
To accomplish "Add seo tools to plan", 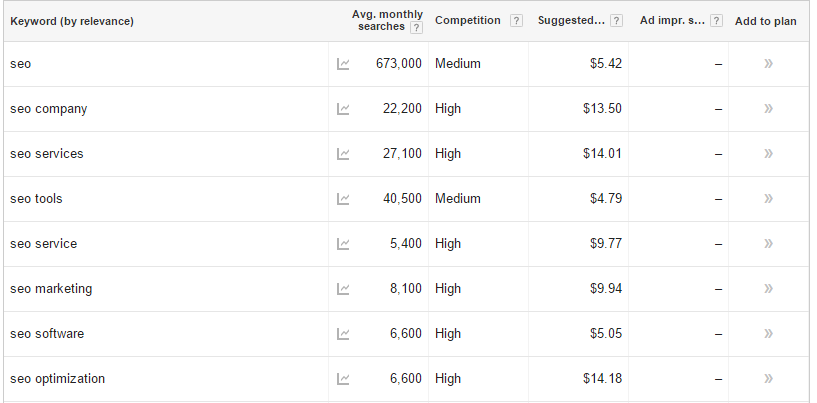I will [x=769, y=199].
